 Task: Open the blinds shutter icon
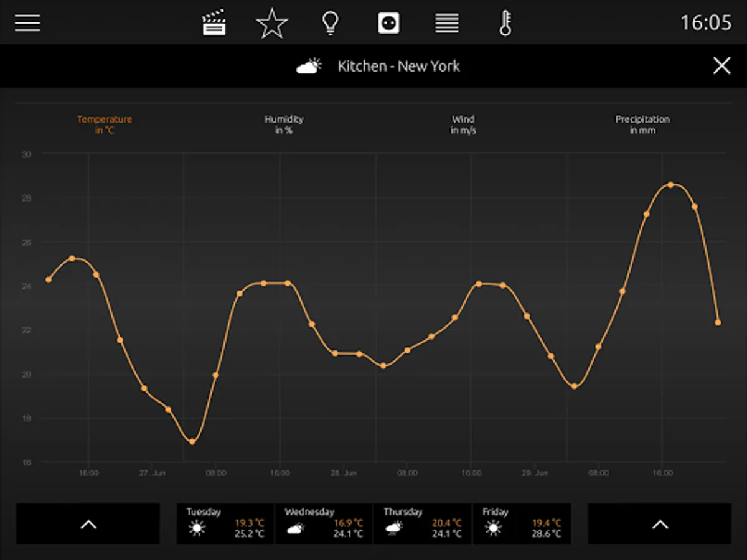[447, 24]
